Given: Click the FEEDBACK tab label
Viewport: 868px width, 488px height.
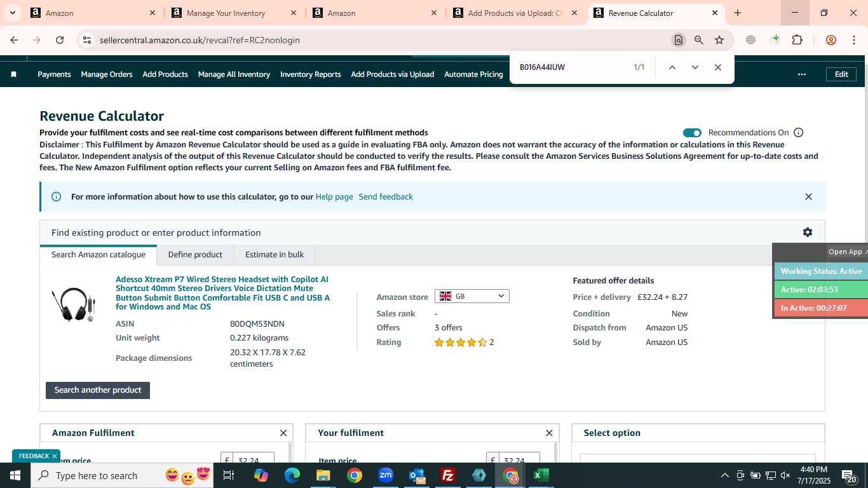Looking at the screenshot, I should [x=34, y=456].
